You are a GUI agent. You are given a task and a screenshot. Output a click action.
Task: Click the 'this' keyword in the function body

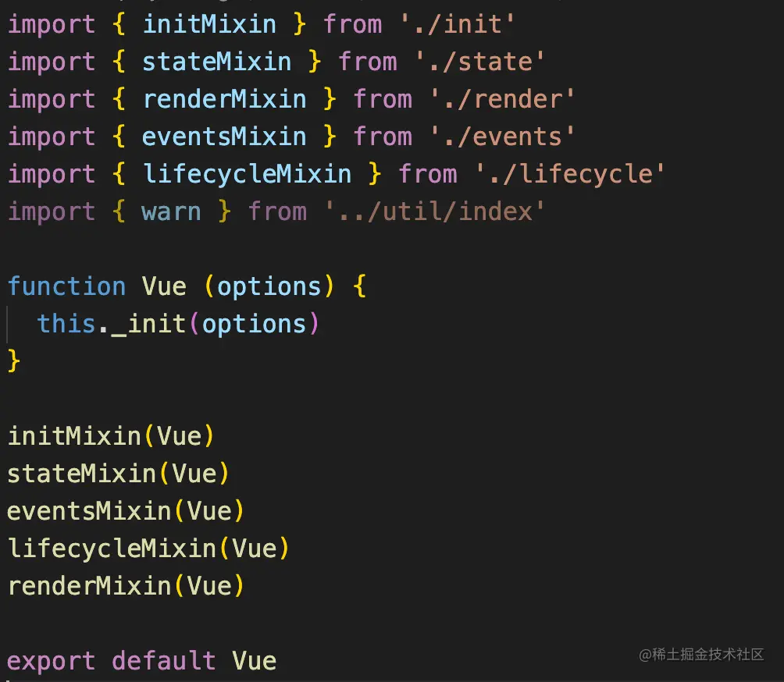click(x=66, y=324)
